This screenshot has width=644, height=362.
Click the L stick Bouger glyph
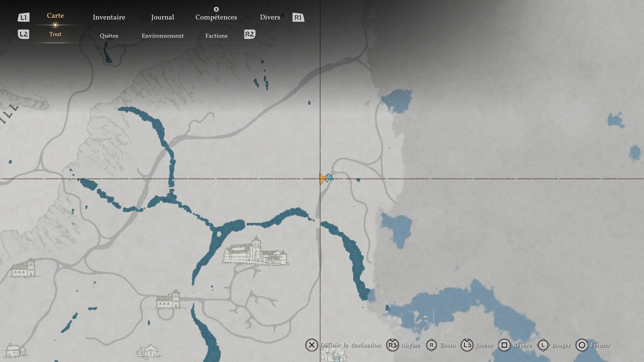coord(543,345)
